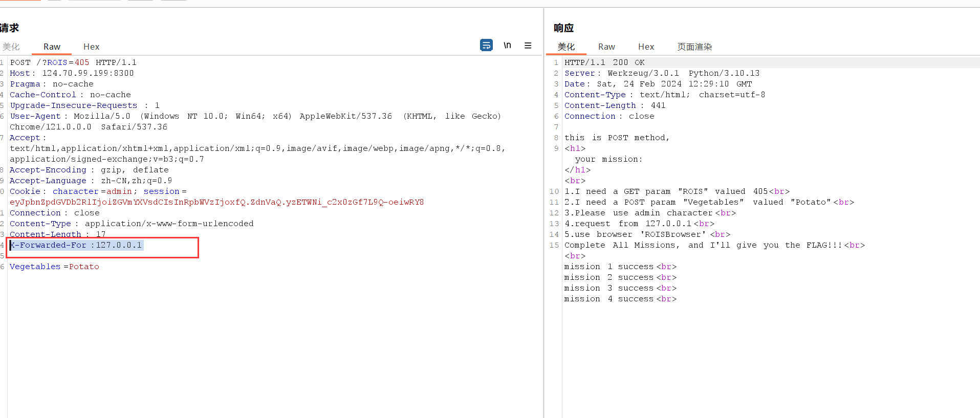Place the cursor in the Vegetables=Potato body line

(x=54, y=267)
